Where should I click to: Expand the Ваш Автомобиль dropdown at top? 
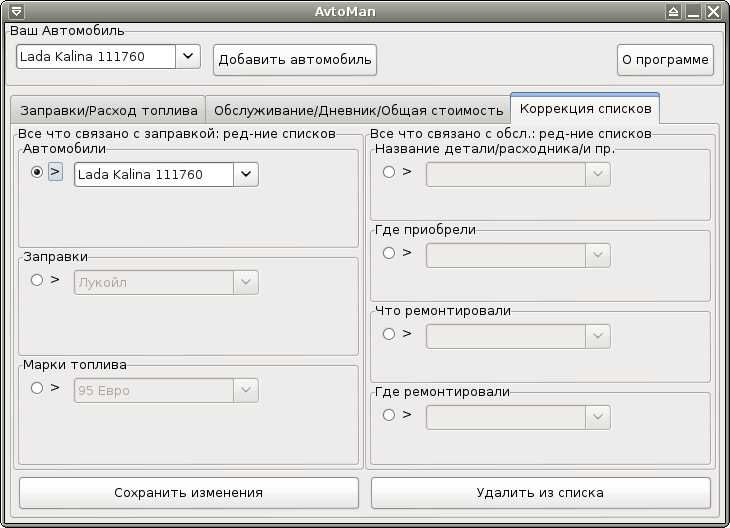point(188,57)
